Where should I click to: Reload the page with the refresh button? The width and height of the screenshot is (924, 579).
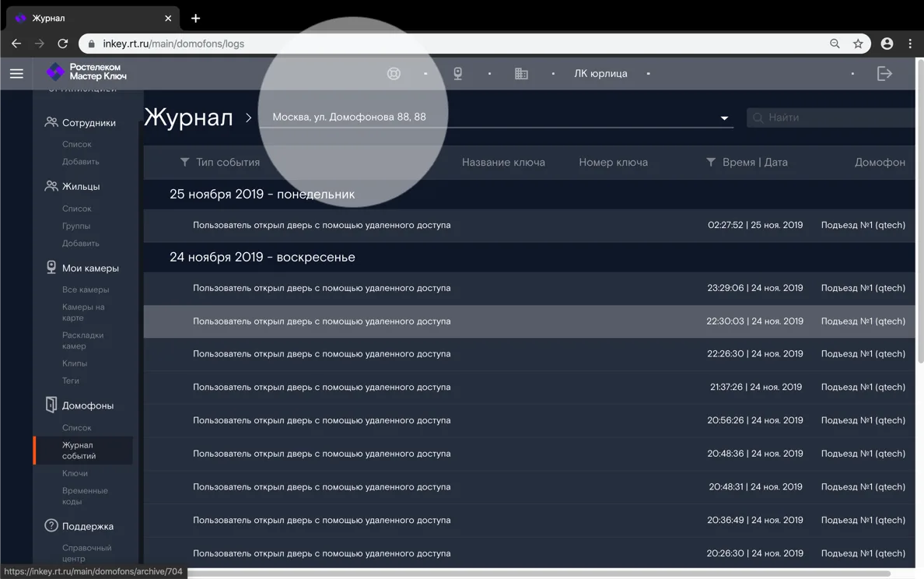click(x=62, y=44)
